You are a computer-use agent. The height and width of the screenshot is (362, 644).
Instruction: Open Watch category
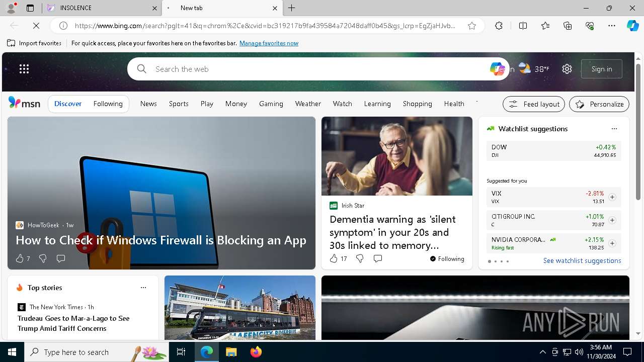point(343,104)
